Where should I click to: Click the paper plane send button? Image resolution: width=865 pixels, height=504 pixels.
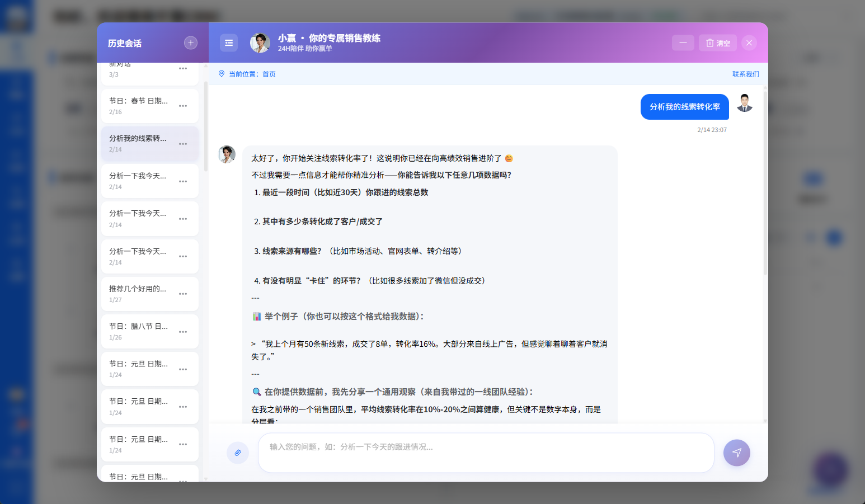(x=736, y=453)
